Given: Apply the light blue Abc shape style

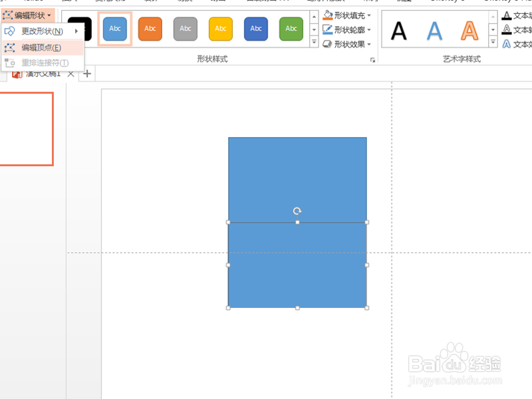Looking at the screenshot, I should coord(114,29).
